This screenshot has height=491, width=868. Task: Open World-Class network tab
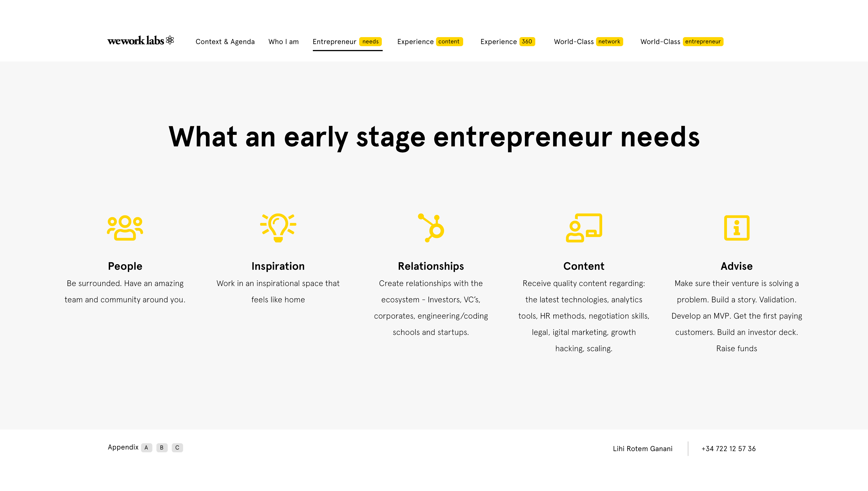pyautogui.click(x=588, y=41)
